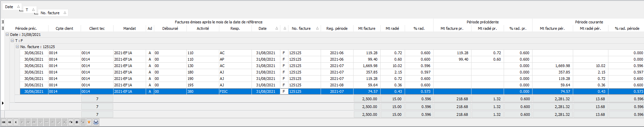Click the Factures émises après le mois band header
644x127 pixels.
[219, 22]
